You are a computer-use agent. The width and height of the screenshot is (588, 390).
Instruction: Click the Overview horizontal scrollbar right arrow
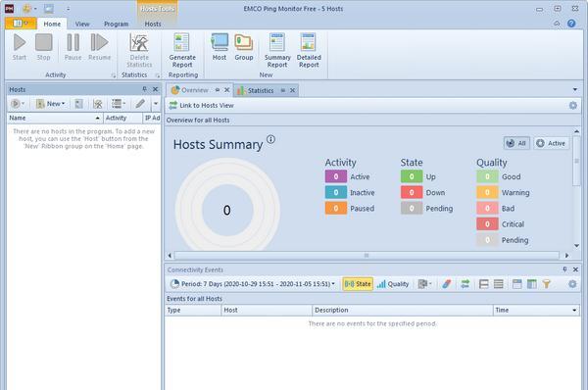click(x=566, y=256)
